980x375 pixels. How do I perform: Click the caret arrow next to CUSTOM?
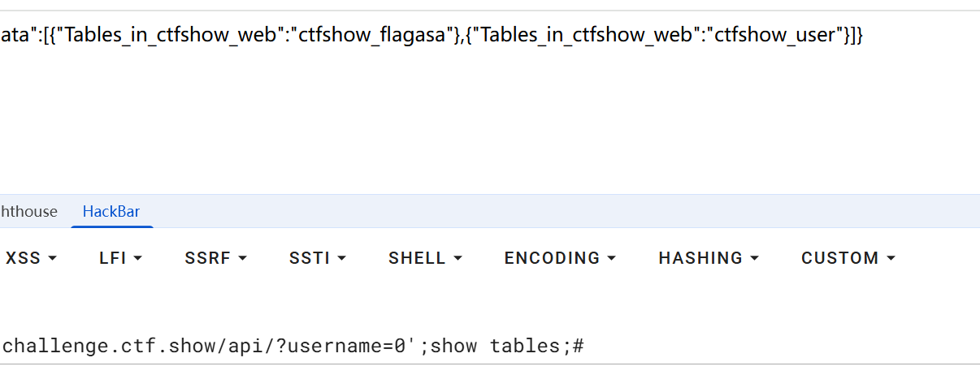tap(891, 259)
